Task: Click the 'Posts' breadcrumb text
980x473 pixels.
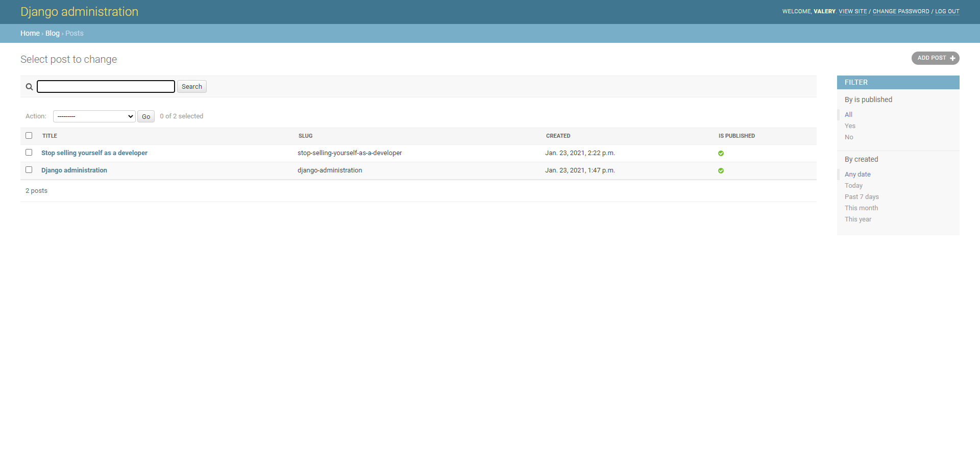Action: point(75,33)
